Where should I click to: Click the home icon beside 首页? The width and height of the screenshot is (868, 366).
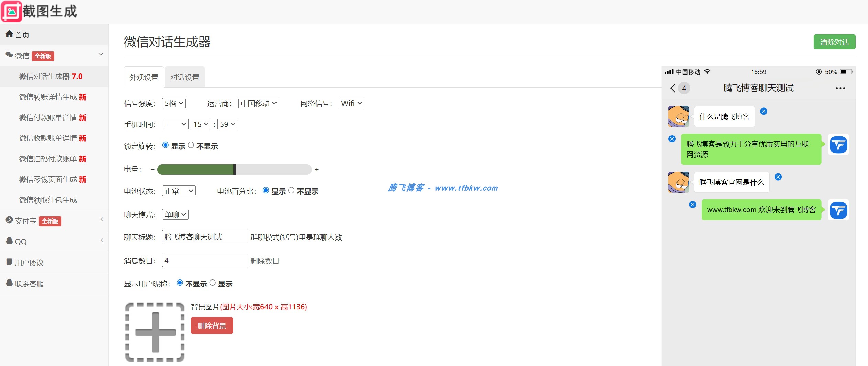pyautogui.click(x=9, y=34)
